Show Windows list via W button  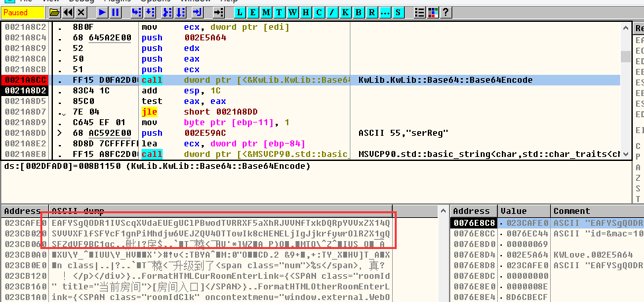tap(292, 13)
